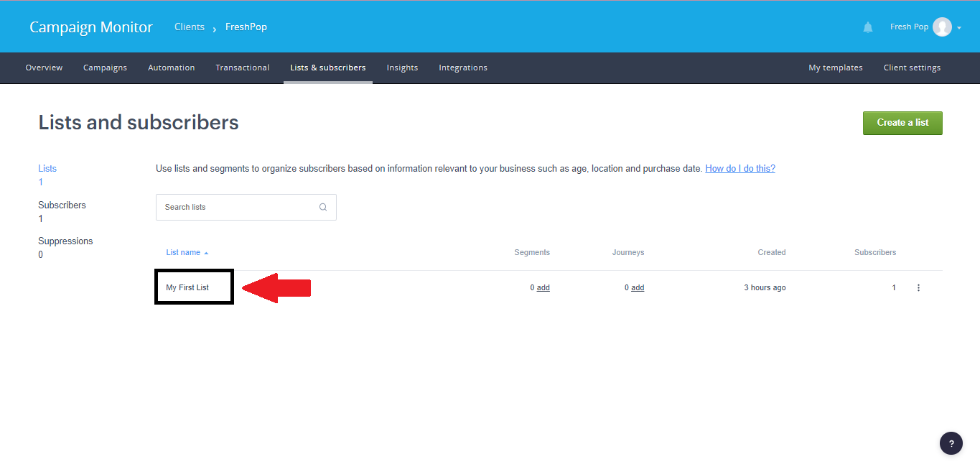This screenshot has width=980, height=472.
Task: Open the Campaigns tab
Action: click(x=105, y=68)
